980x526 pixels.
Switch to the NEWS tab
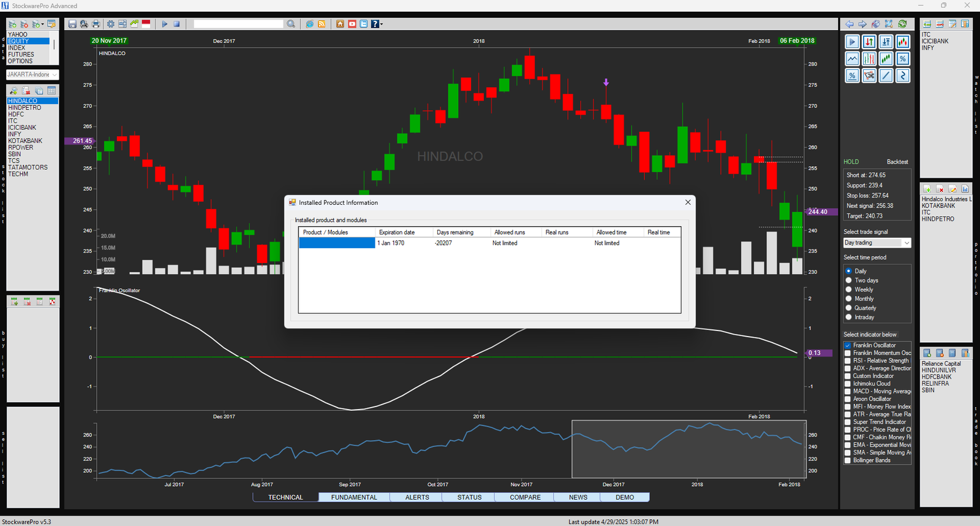pos(578,497)
